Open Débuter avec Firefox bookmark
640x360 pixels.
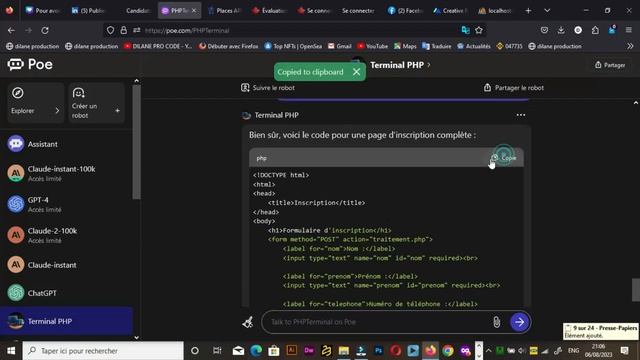click(229, 46)
